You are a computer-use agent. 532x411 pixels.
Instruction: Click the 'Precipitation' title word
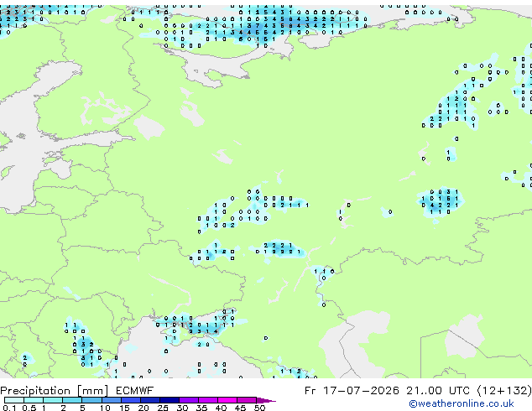tap(35, 391)
